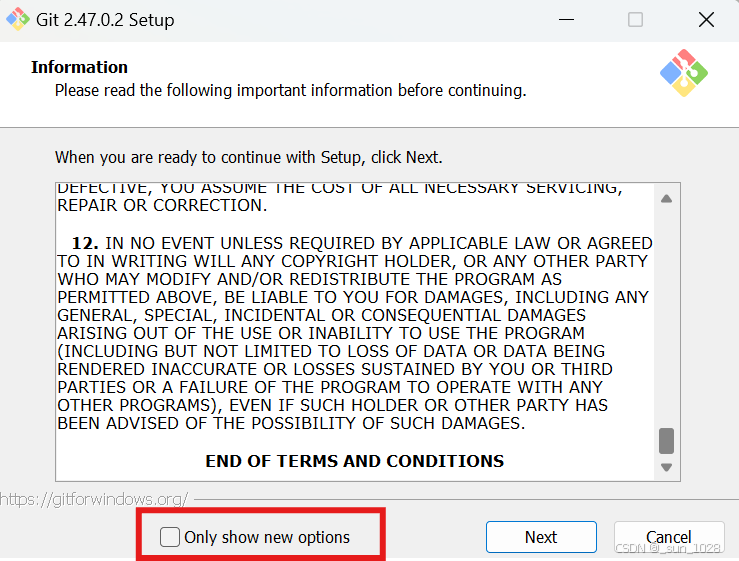This screenshot has width=739, height=561.
Task: Click the scroll up arrow of the license text
Action: coord(667,198)
